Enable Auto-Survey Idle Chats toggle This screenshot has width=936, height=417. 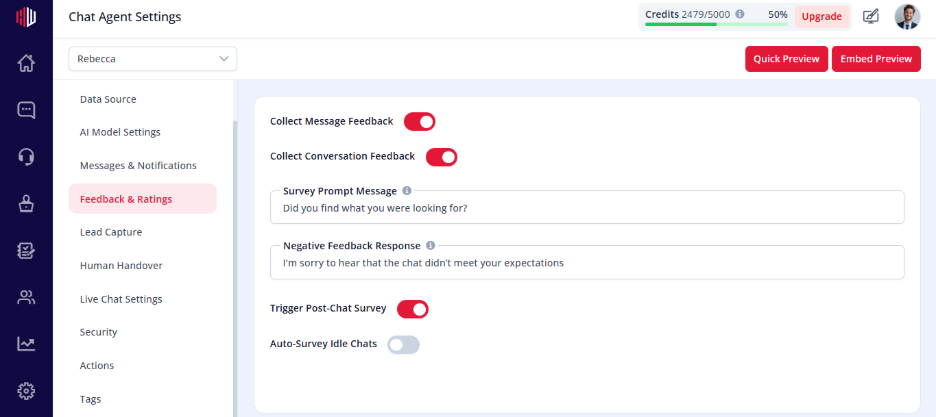point(404,344)
